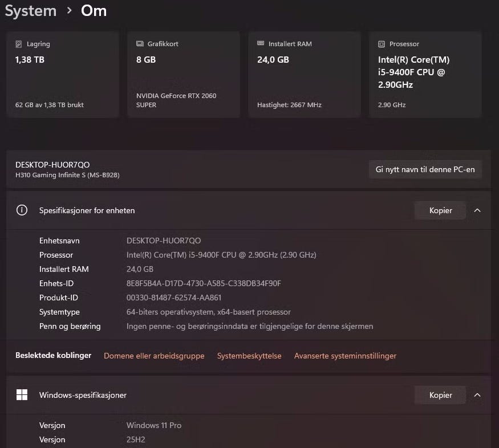Click Gi nytt navn til denne PC-en
This screenshot has width=499, height=448.
[425, 169]
